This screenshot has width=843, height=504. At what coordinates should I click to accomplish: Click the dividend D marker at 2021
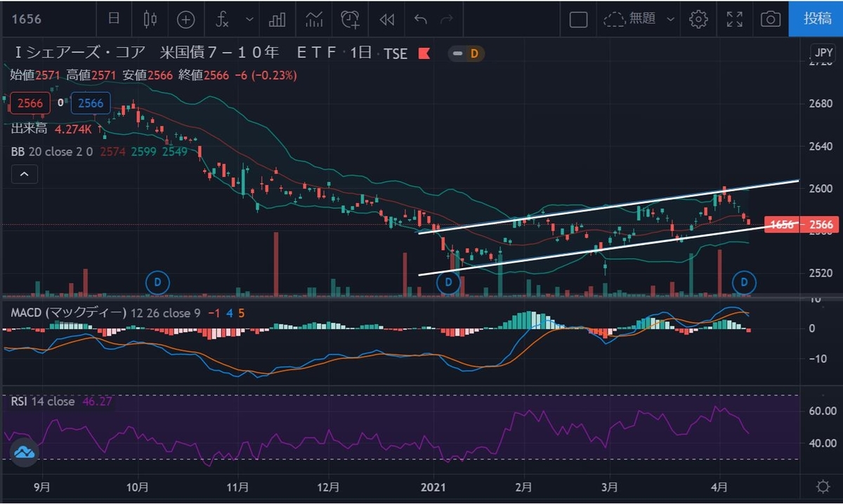449,283
